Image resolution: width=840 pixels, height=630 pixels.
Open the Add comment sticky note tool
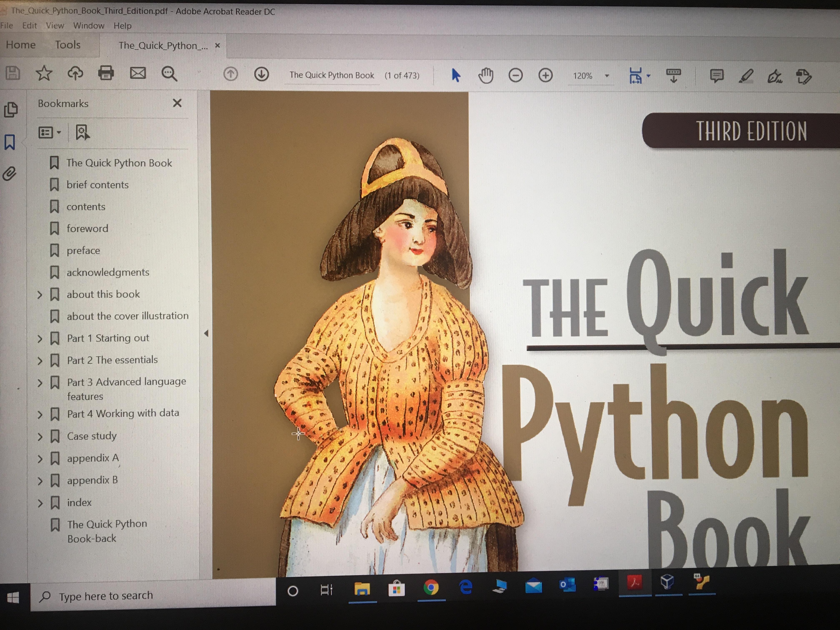[716, 76]
